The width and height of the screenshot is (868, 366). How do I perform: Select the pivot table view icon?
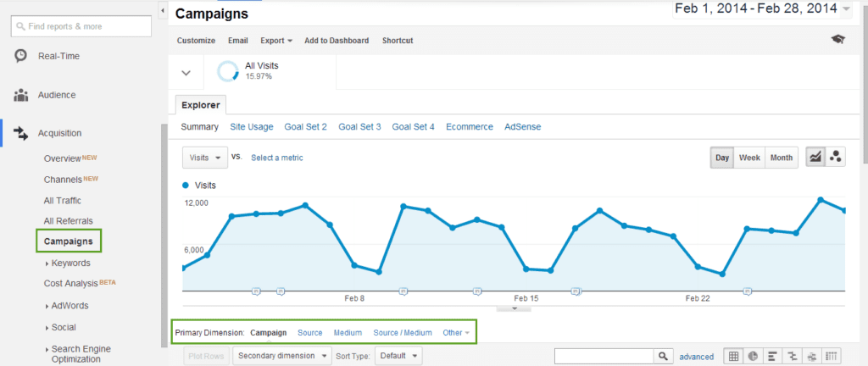(x=832, y=356)
